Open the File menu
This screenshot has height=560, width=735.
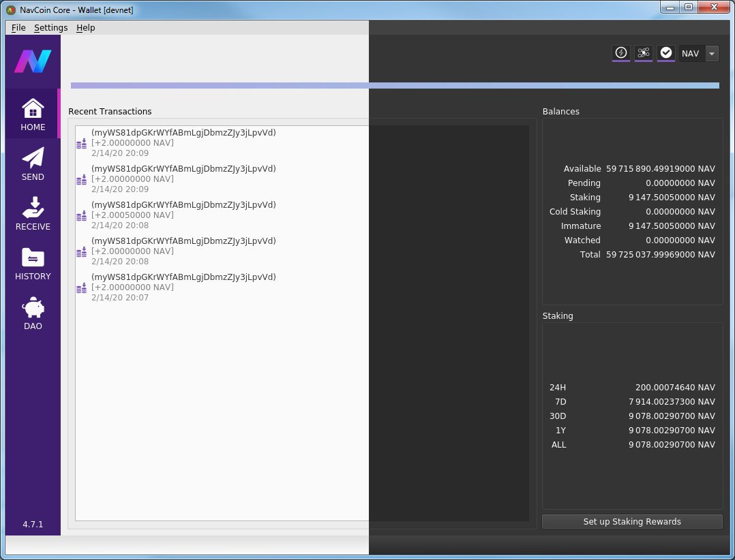tap(18, 28)
